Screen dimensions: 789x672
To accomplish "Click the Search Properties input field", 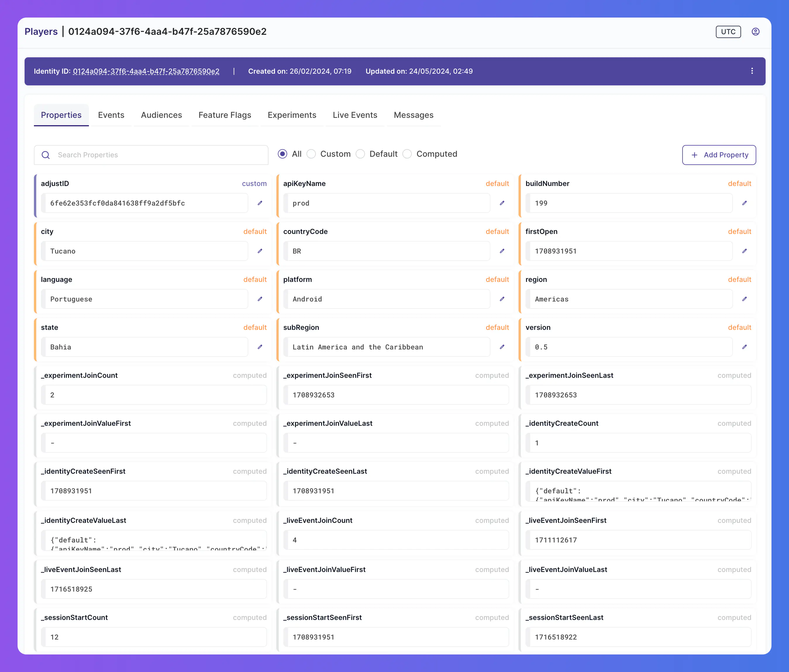I will point(152,155).
